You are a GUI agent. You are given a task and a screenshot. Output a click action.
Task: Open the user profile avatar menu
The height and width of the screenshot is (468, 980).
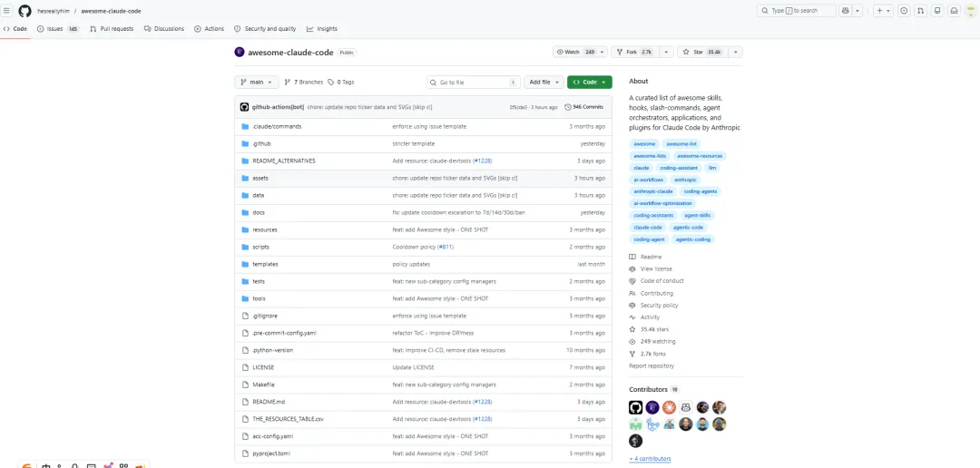[x=971, y=11]
